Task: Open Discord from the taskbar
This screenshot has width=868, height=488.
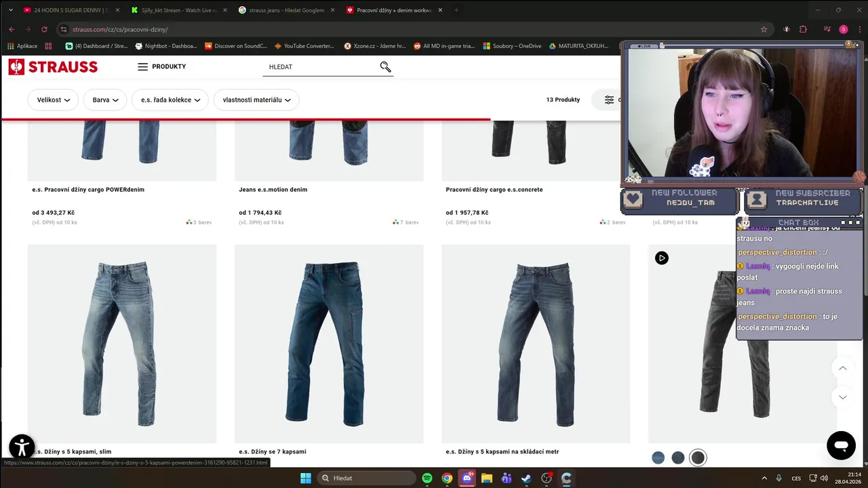Action: tap(467, 478)
